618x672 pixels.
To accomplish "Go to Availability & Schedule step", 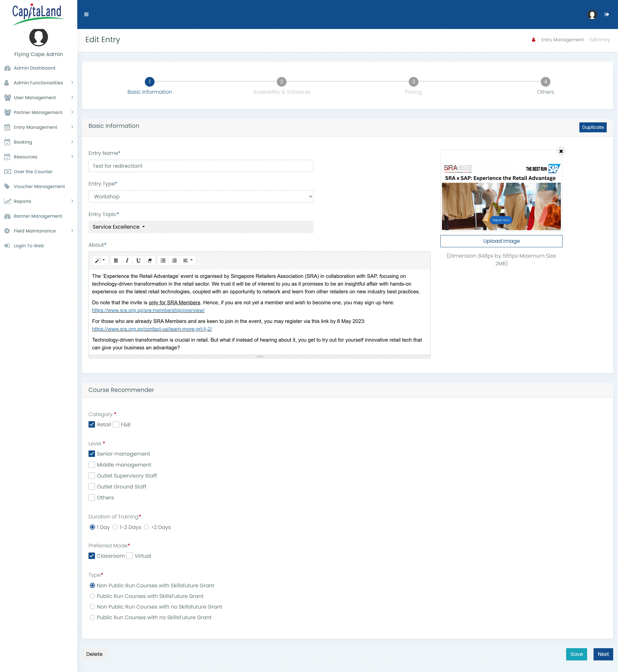I will [281, 82].
